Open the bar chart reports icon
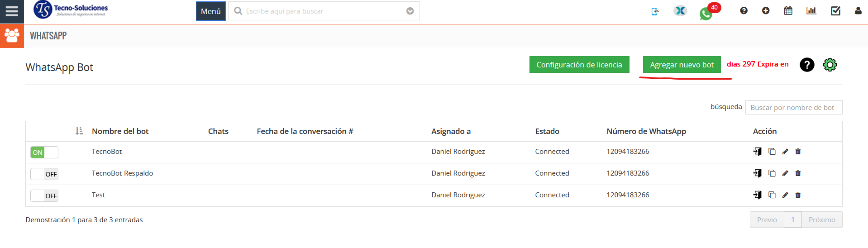The width and height of the screenshot is (868, 248). 811,11
